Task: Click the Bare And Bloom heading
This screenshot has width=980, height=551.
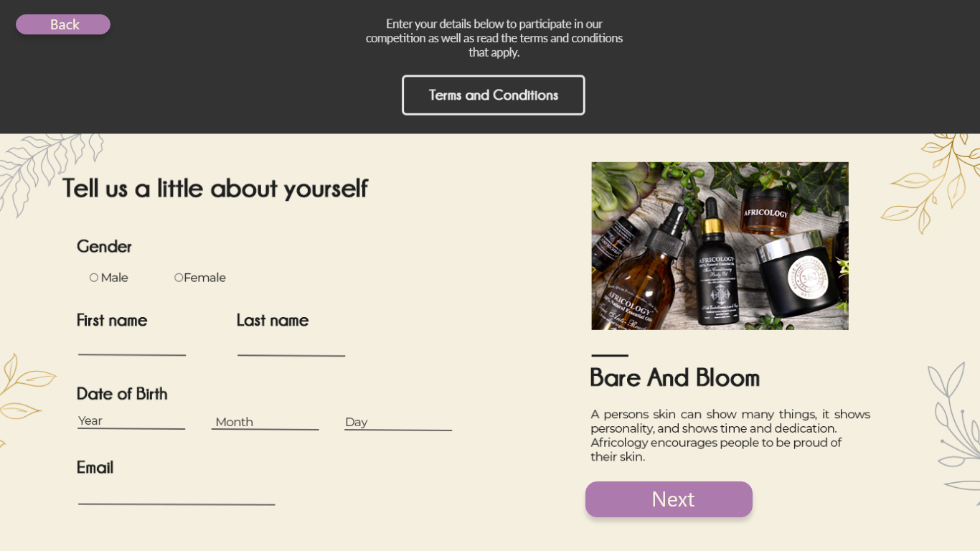Action: 674,378
